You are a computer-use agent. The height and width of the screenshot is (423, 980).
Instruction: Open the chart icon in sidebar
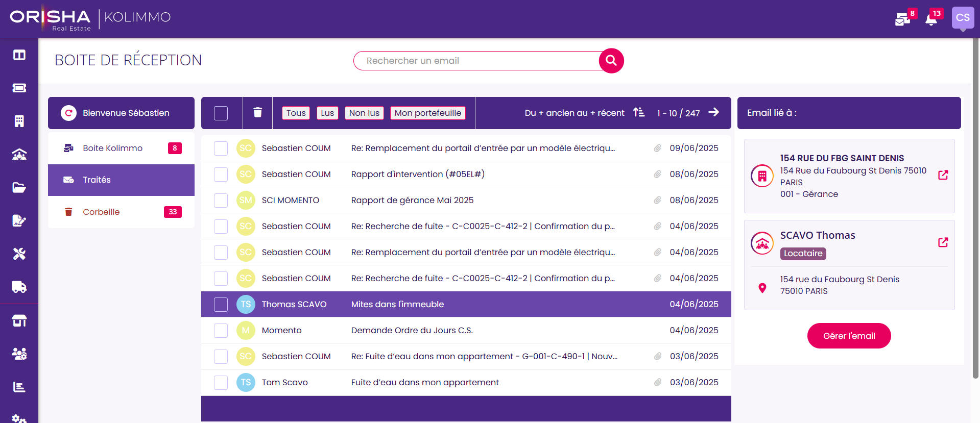19,387
